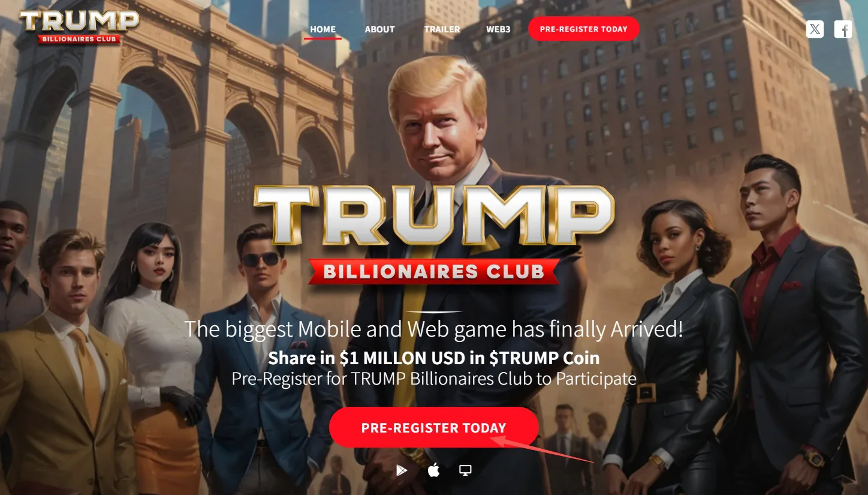Screen dimensions: 868x495
Task: Select the Apple App Store icon
Action: (433, 470)
